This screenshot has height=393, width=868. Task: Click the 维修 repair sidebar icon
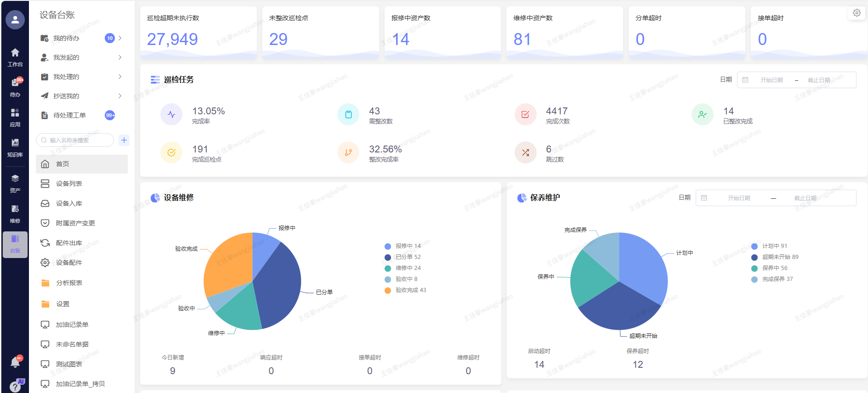tap(15, 213)
